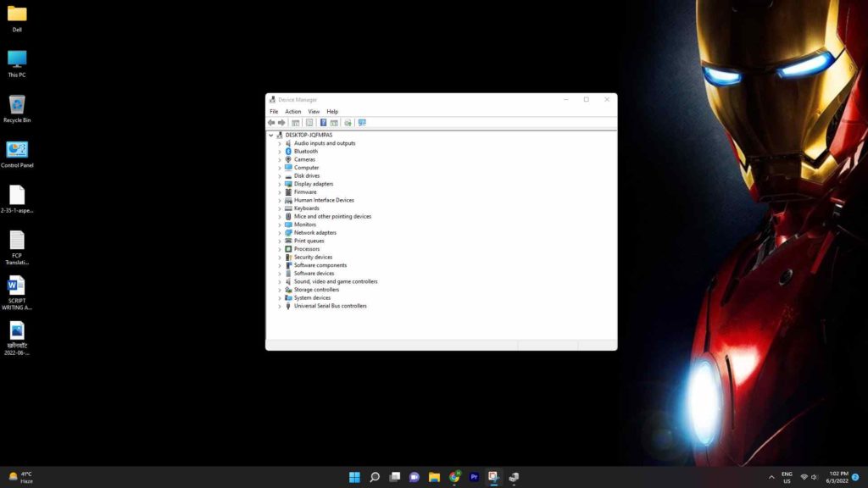Click the Properties icon in the toolbar

click(x=309, y=123)
